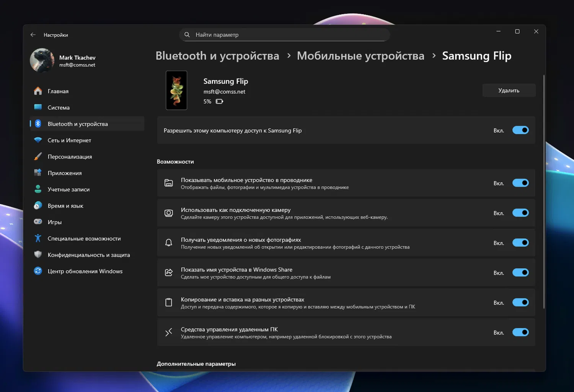Click the Удалить button

[x=509, y=90]
